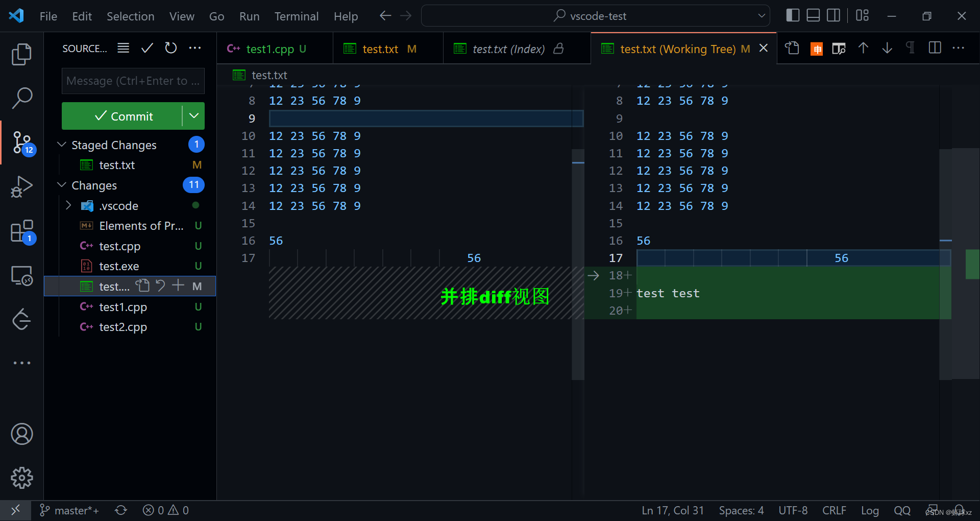This screenshot has width=980, height=521.
Task: Open errors and warnings status item
Action: [166, 510]
